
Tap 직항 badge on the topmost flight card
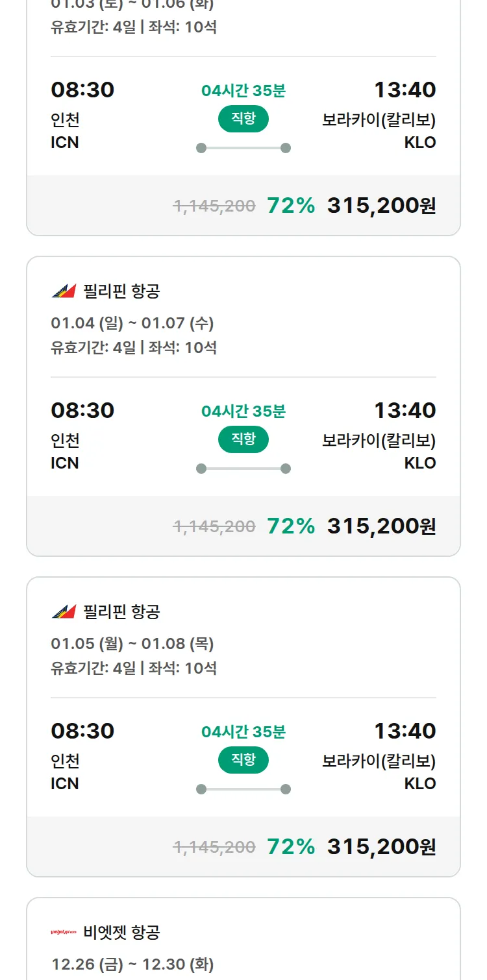[x=243, y=119]
